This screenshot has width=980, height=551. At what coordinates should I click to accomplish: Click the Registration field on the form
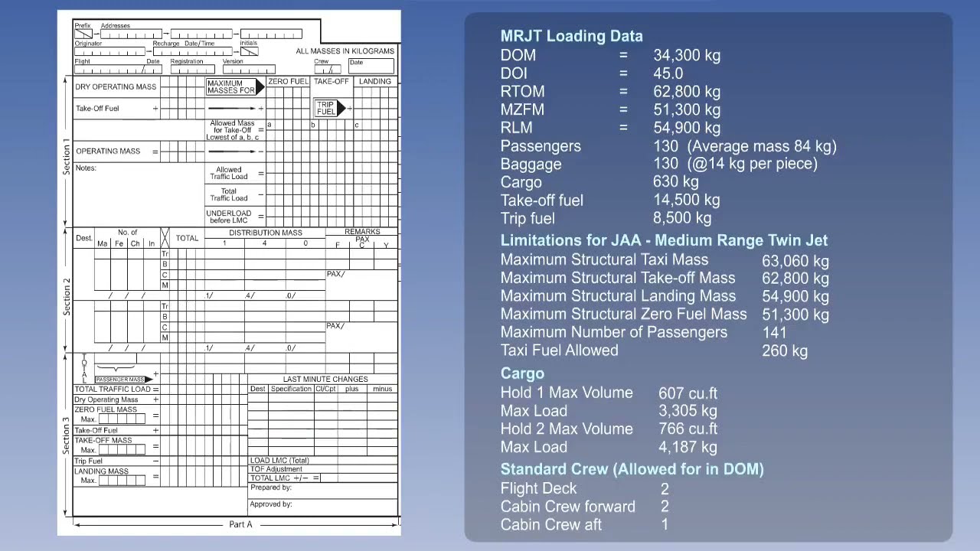192,70
